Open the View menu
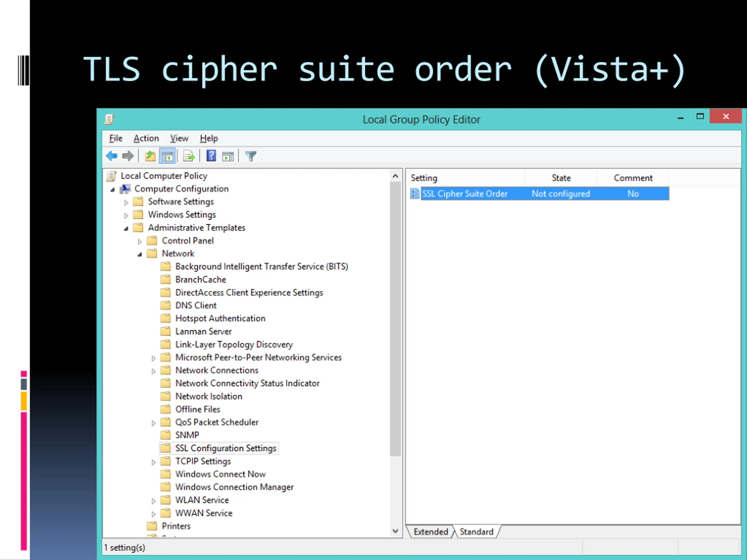The image size is (747, 560). click(179, 139)
